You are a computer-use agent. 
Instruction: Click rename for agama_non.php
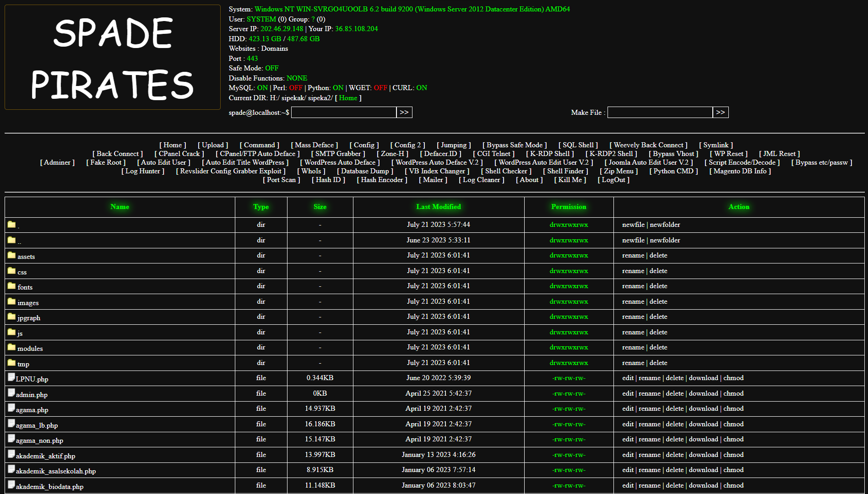pyautogui.click(x=650, y=439)
